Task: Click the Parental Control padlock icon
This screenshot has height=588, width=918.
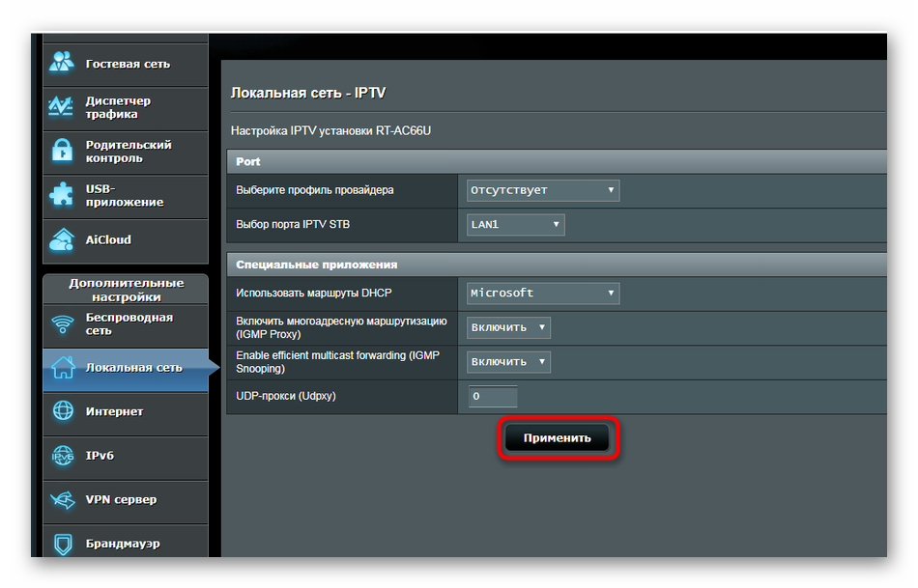Action: click(x=62, y=152)
